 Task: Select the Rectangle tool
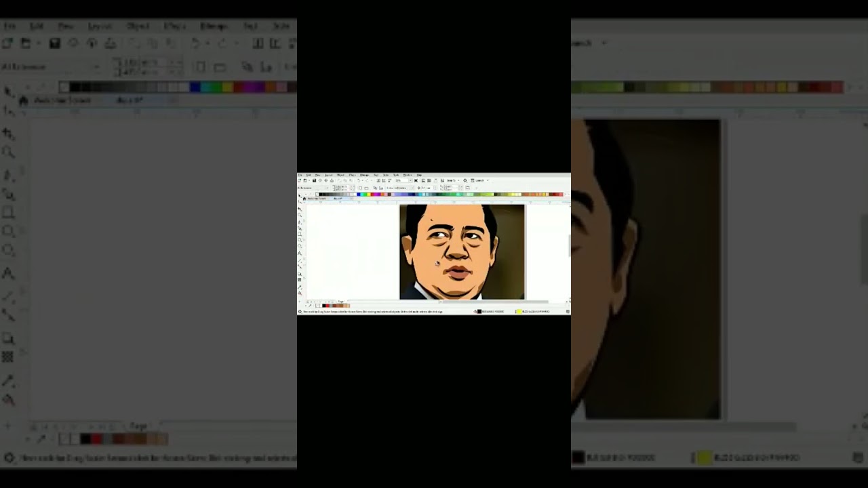(300, 234)
